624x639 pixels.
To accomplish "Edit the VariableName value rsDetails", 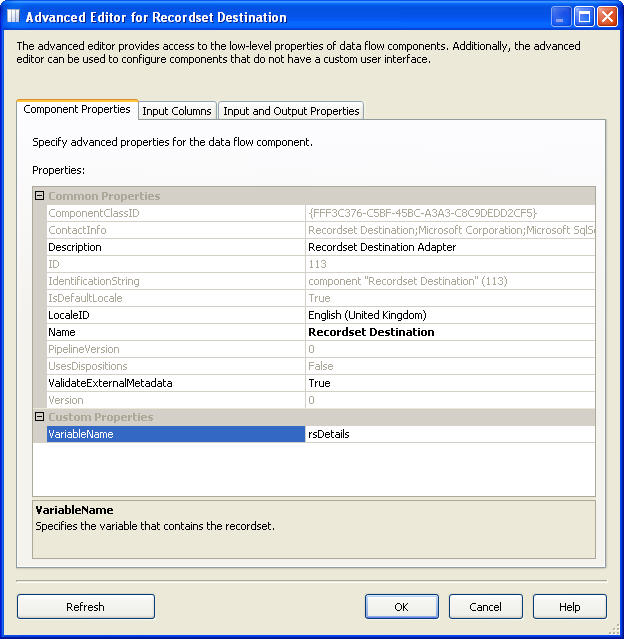I will (x=449, y=434).
